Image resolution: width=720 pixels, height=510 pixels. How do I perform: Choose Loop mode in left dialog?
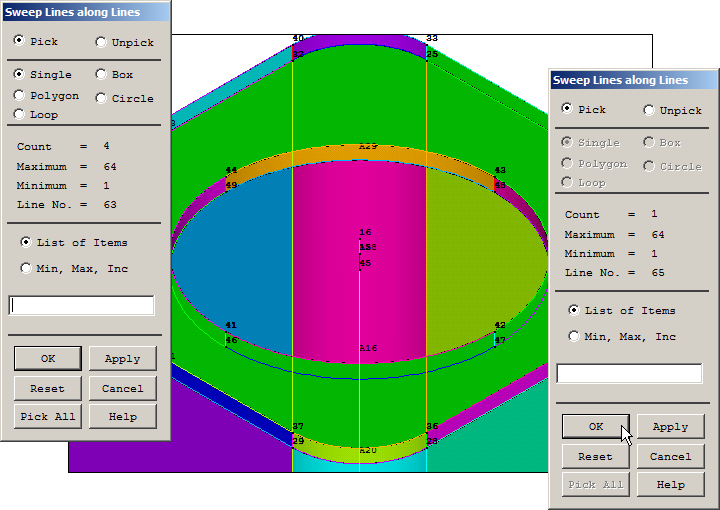[19, 114]
